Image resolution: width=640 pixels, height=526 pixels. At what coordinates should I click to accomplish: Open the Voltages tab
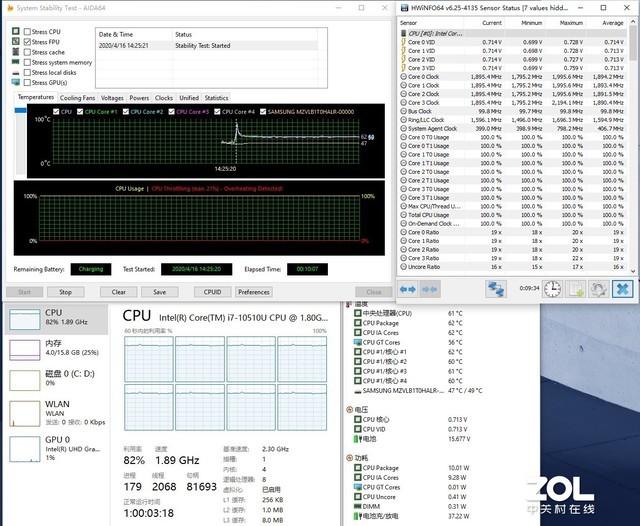pos(112,98)
